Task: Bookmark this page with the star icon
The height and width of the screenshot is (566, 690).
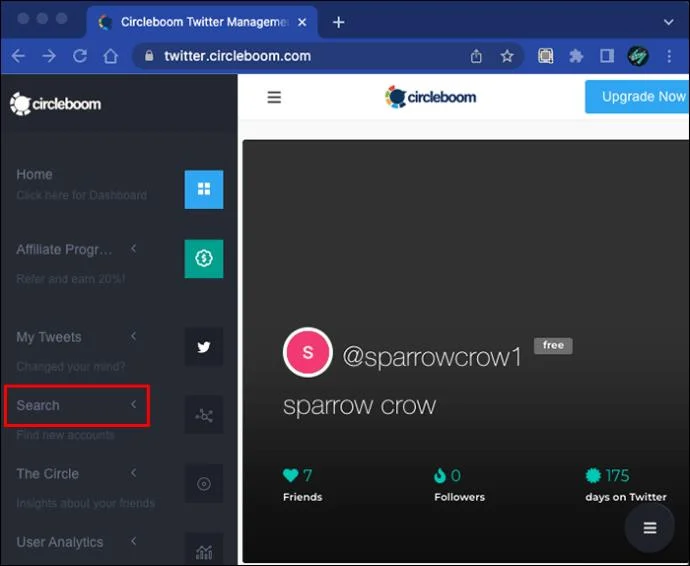Action: (x=507, y=56)
